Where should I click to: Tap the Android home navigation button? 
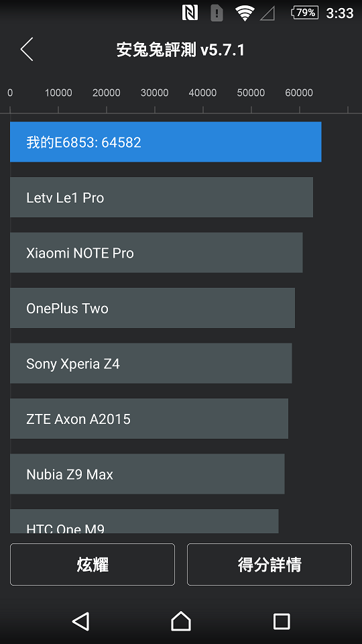tap(181, 621)
